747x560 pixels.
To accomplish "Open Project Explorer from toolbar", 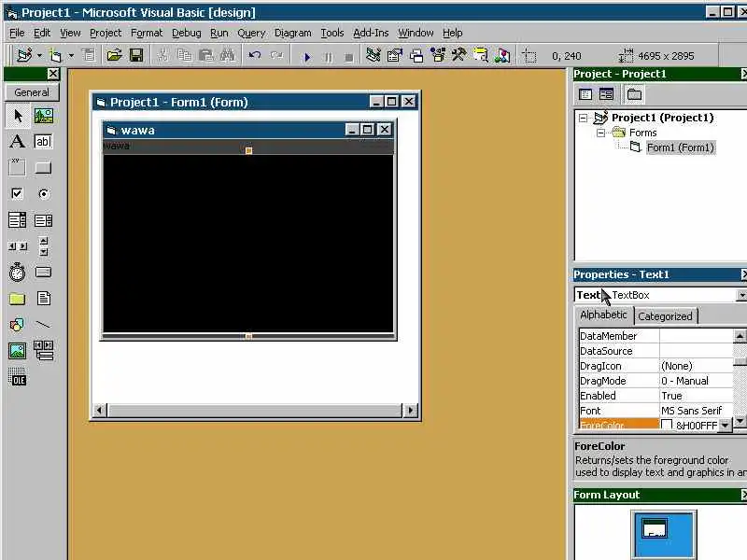I will 373,56.
